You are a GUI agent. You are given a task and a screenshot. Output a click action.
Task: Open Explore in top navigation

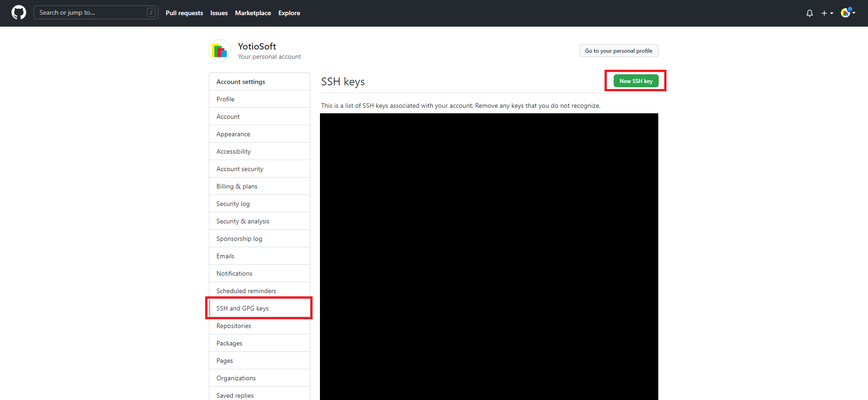(289, 13)
